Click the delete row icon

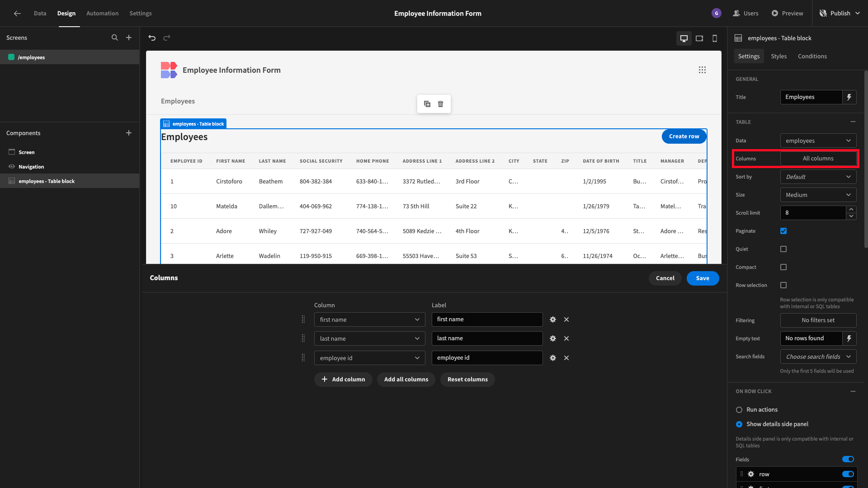point(441,103)
